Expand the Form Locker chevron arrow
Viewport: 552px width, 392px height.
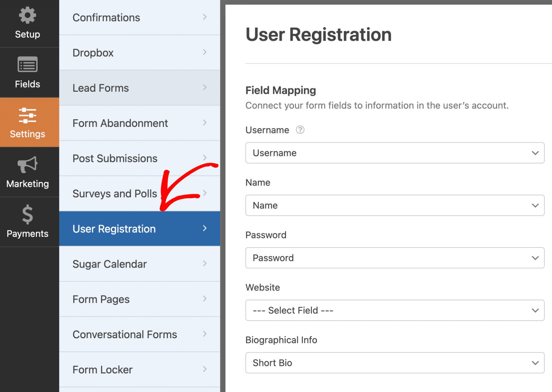click(205, 369)
